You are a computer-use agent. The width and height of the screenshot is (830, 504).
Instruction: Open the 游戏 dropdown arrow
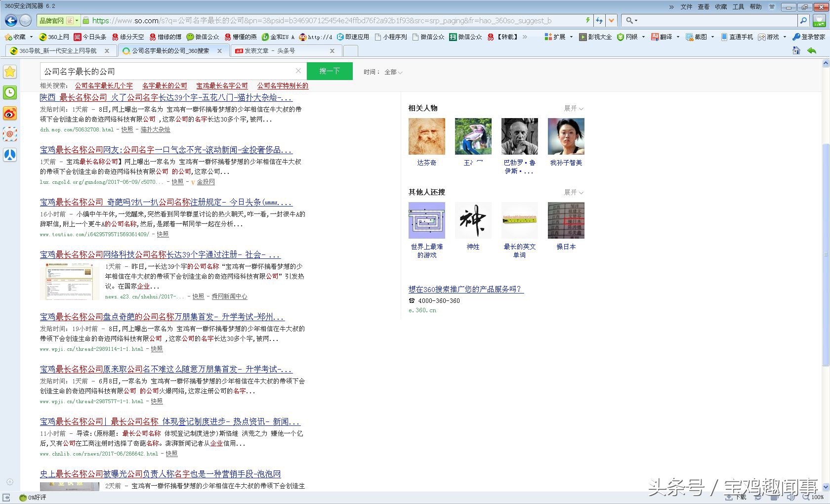coord(785,37)
